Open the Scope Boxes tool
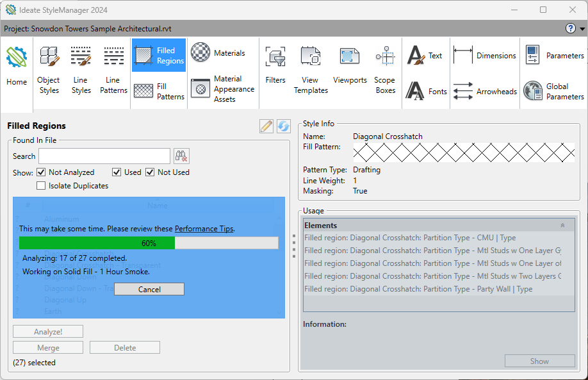 point(385,70)
